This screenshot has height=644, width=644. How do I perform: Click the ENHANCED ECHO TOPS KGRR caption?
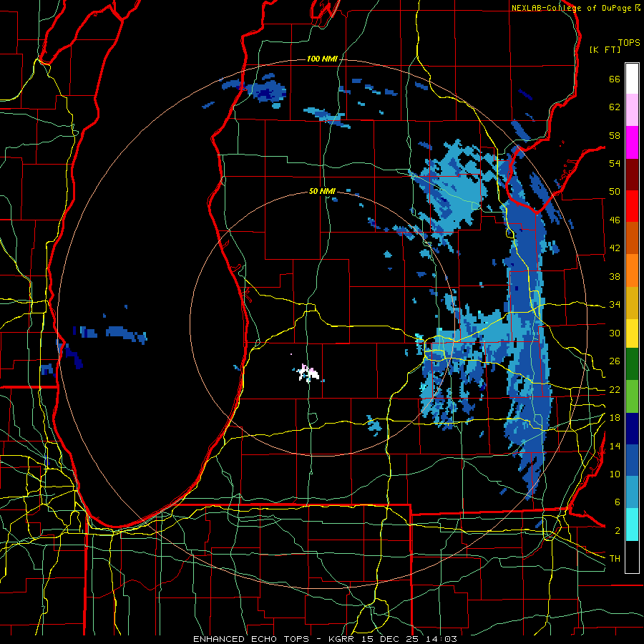pyautogui.click(x=325, y=639)
